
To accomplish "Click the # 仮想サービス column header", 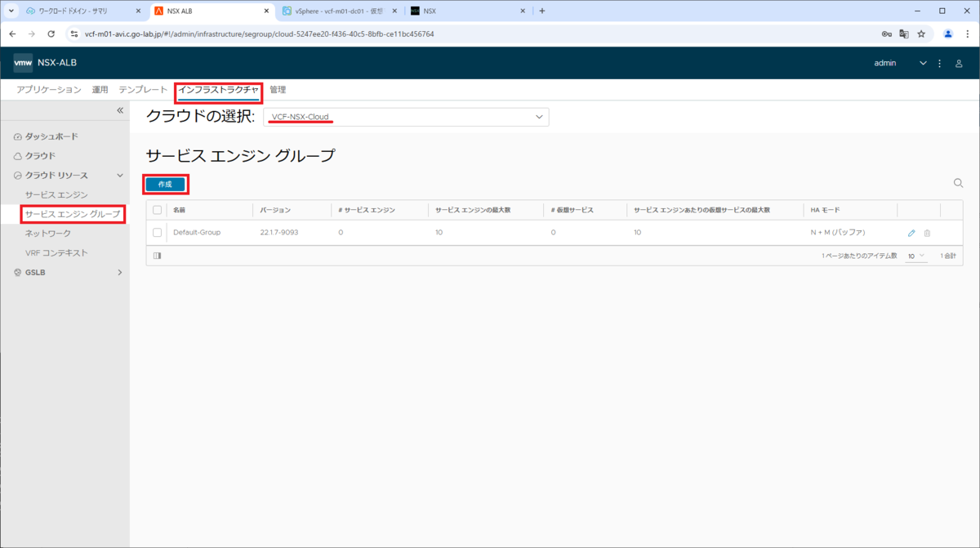I will [x=573, y=210].
